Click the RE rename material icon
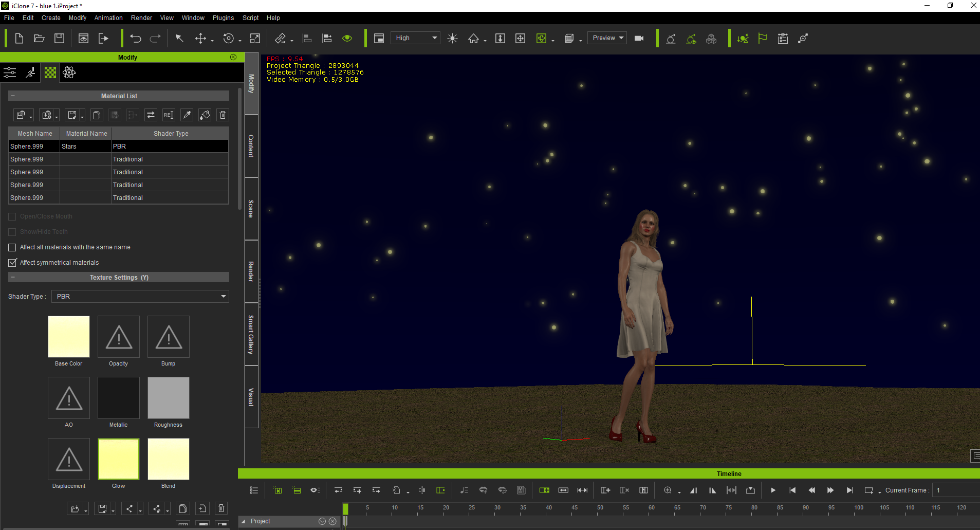The image size is (980, 530). point(169,115)
